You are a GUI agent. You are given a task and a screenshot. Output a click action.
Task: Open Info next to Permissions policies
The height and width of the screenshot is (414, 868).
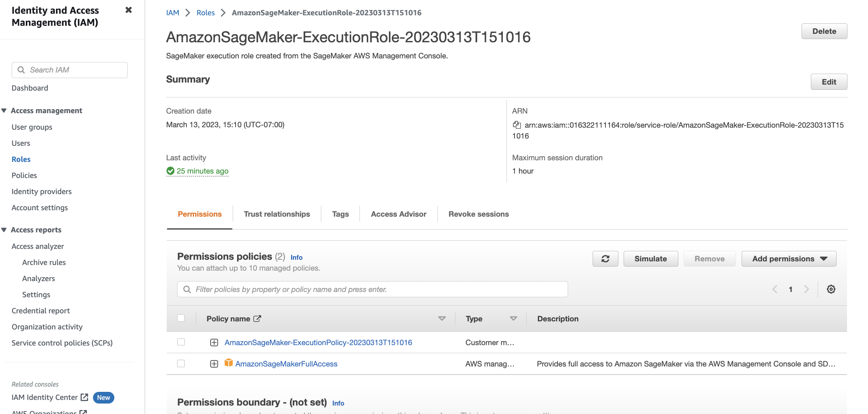tap(296, 257)
